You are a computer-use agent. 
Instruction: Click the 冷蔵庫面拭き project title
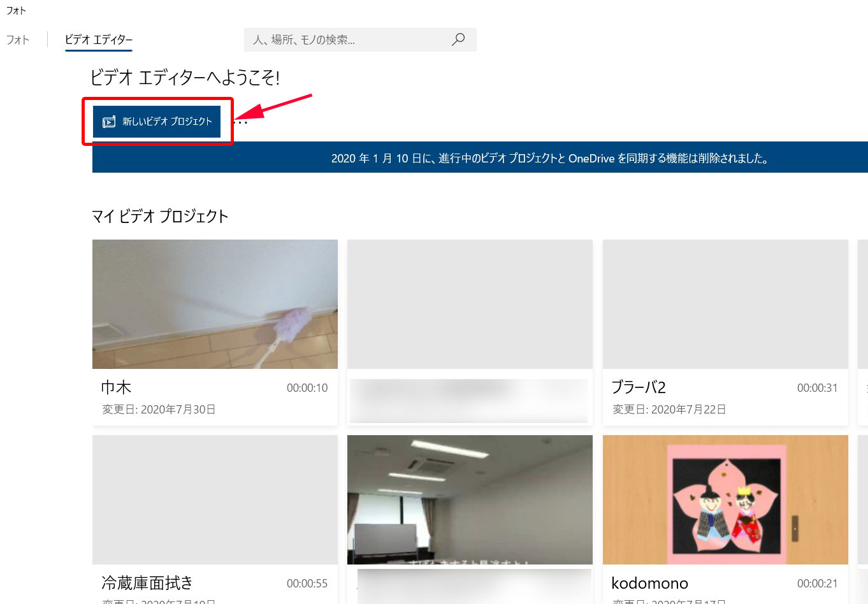click(147, 583)
